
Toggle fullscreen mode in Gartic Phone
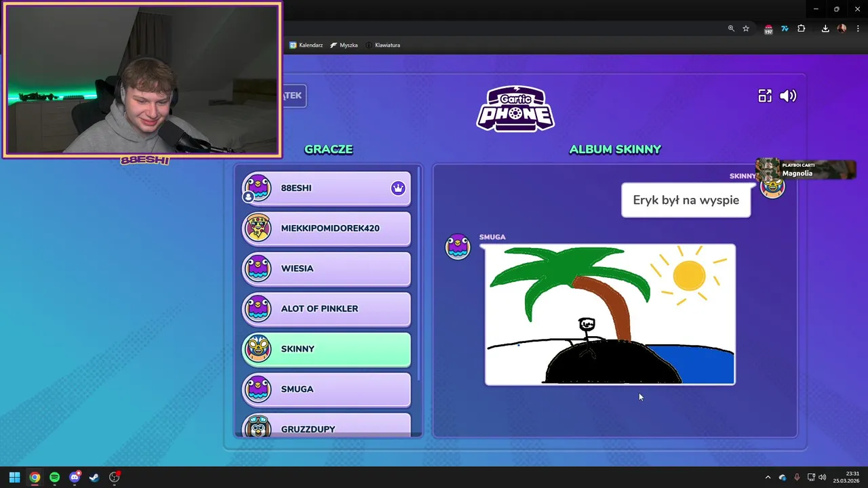765,96
